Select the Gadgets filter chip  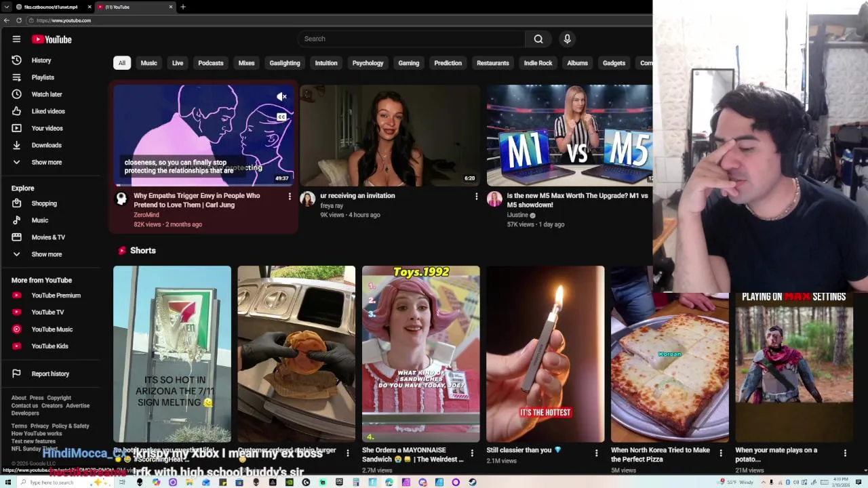point(614,63)
